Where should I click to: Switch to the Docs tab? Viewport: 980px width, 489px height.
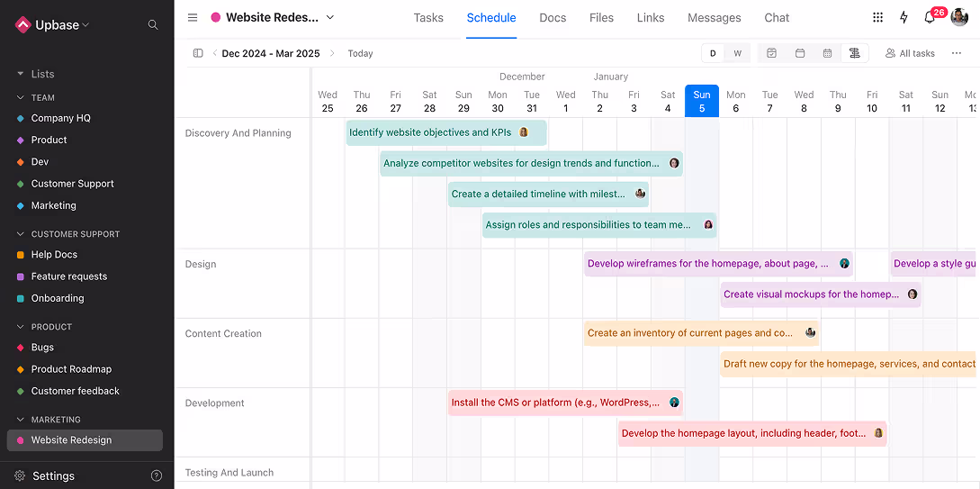click(553, 17)
